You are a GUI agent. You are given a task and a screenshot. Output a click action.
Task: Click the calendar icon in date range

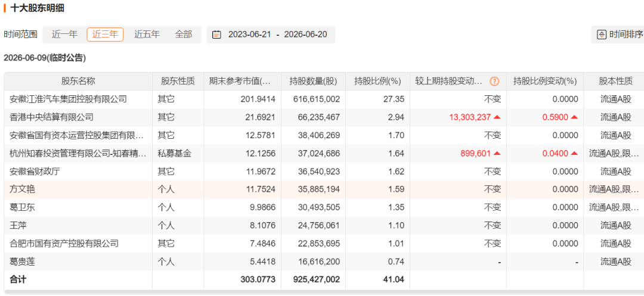[x=216, y=35]
